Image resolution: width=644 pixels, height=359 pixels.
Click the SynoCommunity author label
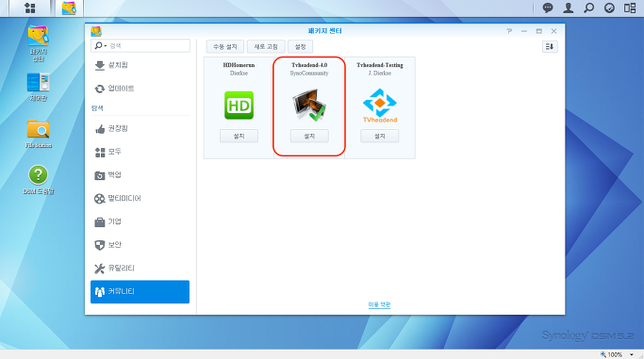(309, 73)
